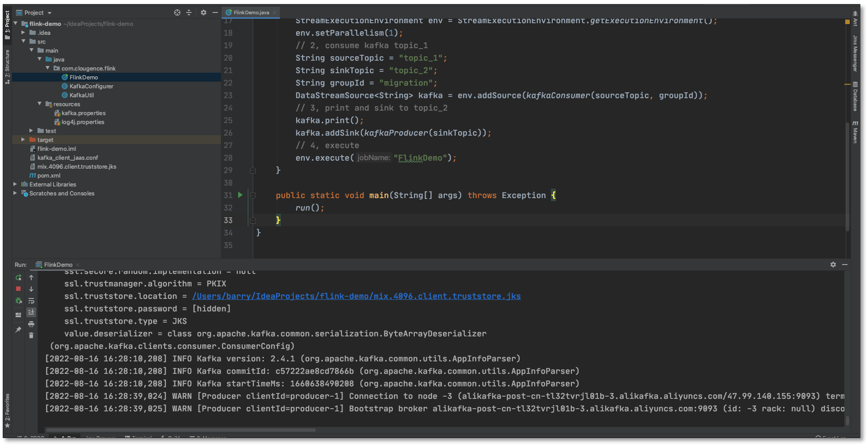Image resolution: width=868 pixels, height=447 pixels.
Task: Click the print console output icon
Action: (31, 324)
